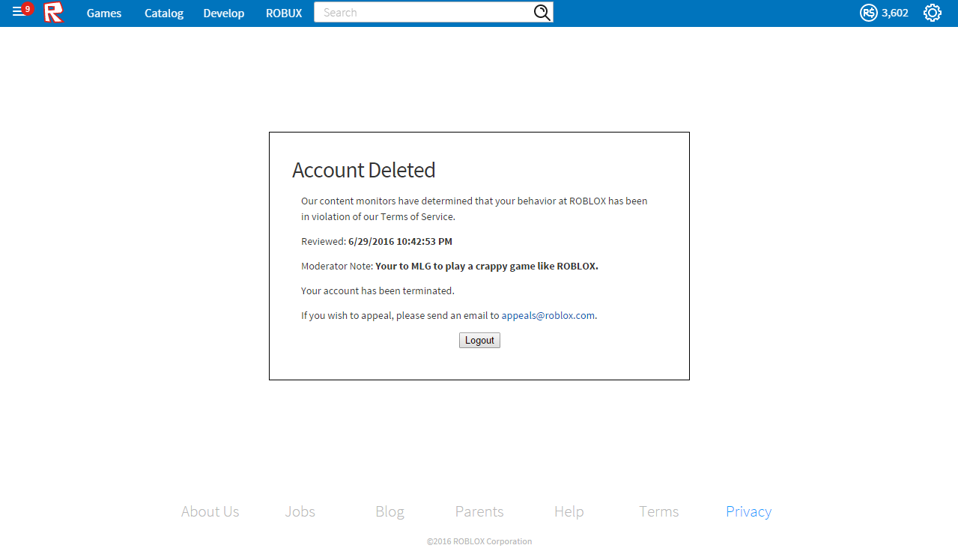
Task: Open the Privacy footer link
Action: click(749, 511)
